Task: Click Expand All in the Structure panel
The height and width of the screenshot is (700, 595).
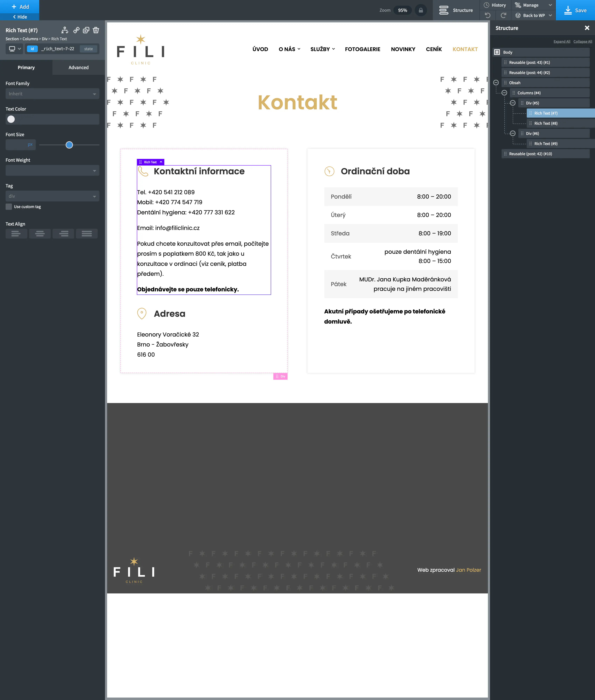Action: [x=562, y=41]
